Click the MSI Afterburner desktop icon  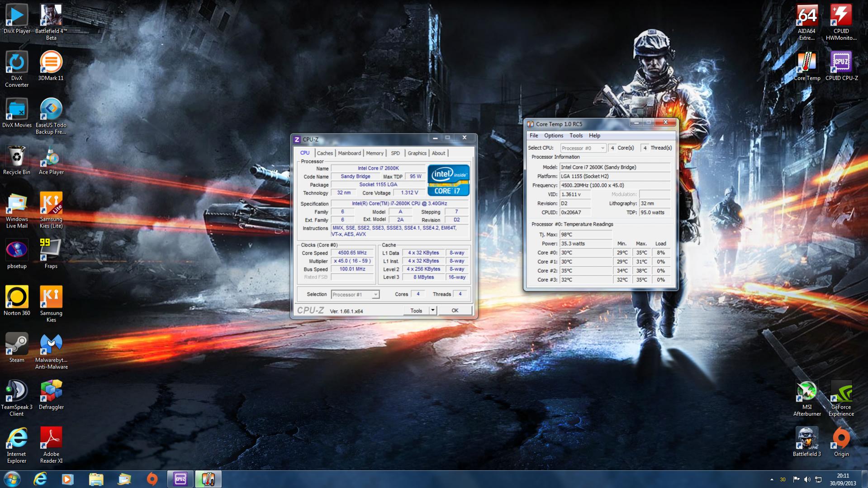click(x=806, y=398)
